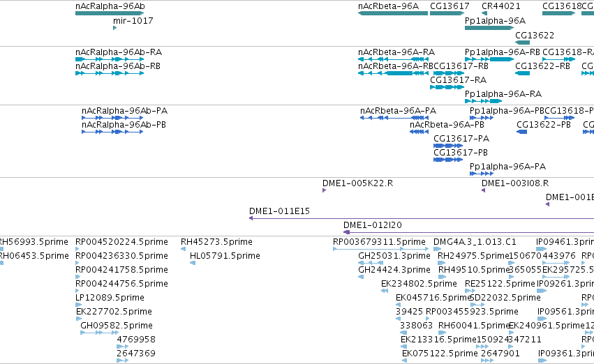Click the CG13617-PB protein label

pyautogui.click(x=461, y=153)
